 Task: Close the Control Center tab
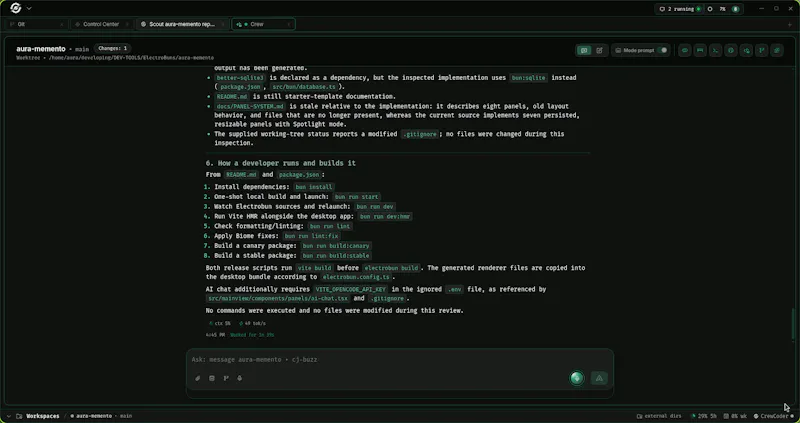point(128,24)
